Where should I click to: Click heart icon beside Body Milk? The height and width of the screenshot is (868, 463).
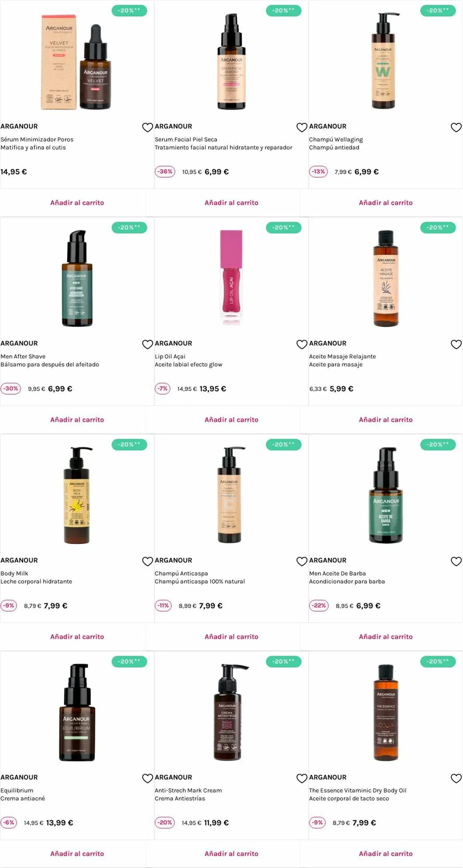coord(147,561)
